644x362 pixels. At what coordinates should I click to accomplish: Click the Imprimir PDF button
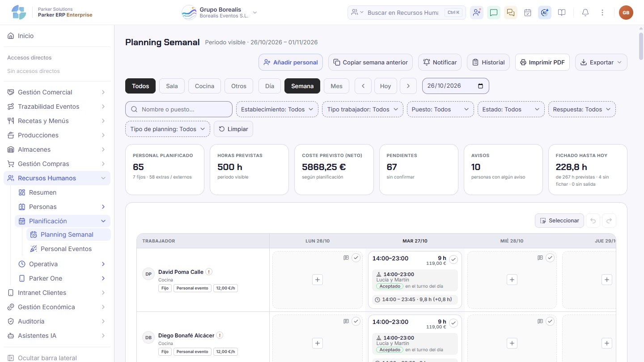(x=542, y=62)
